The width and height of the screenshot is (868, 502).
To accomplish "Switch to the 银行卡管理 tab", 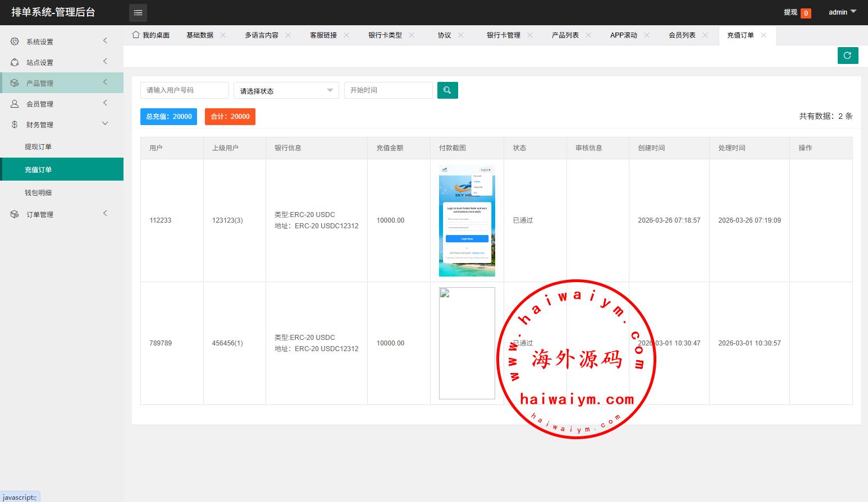I will tap(503, 35).
